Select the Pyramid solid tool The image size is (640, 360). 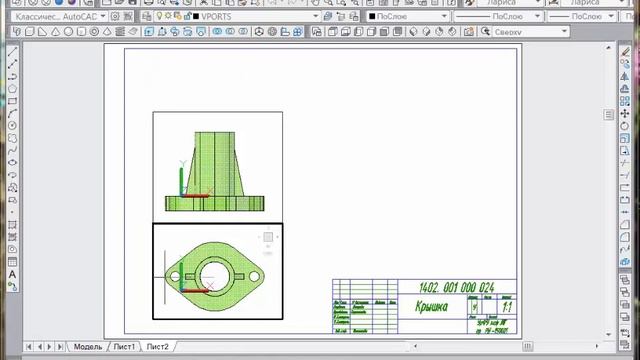pyautogui.click(x=107, y=31)
